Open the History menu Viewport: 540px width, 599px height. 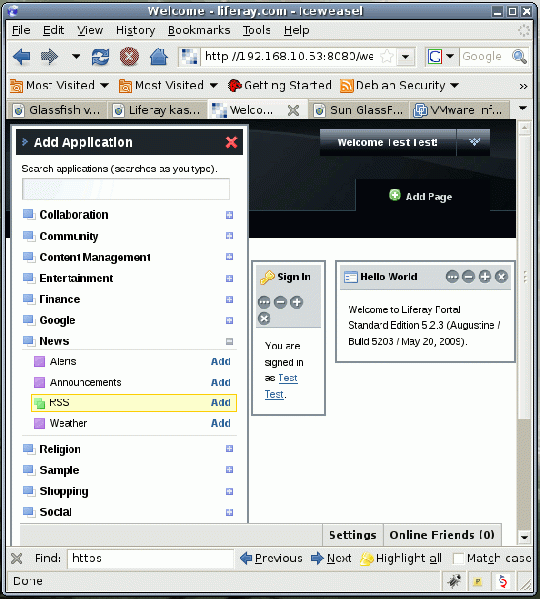(x=135, y=30)
